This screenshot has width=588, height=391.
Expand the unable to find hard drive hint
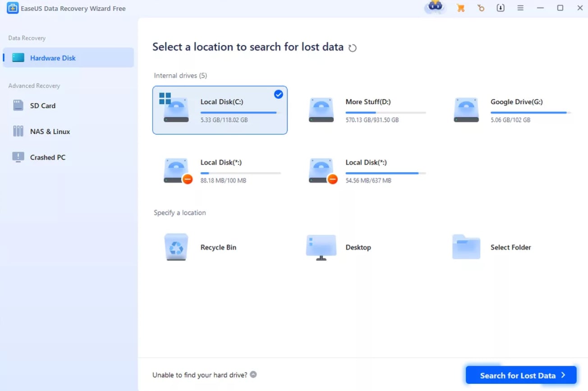[x=253, y=374]
